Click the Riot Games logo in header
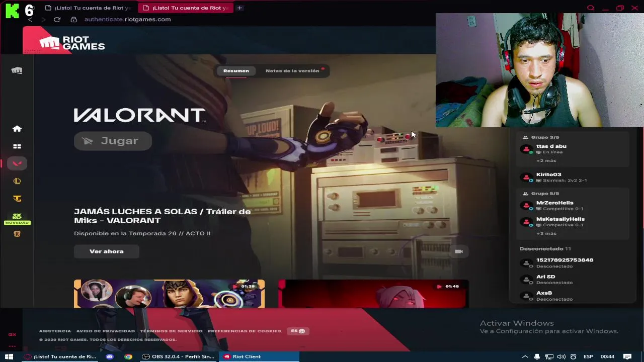This screenshot has width=644, height=362. (72, 43)
